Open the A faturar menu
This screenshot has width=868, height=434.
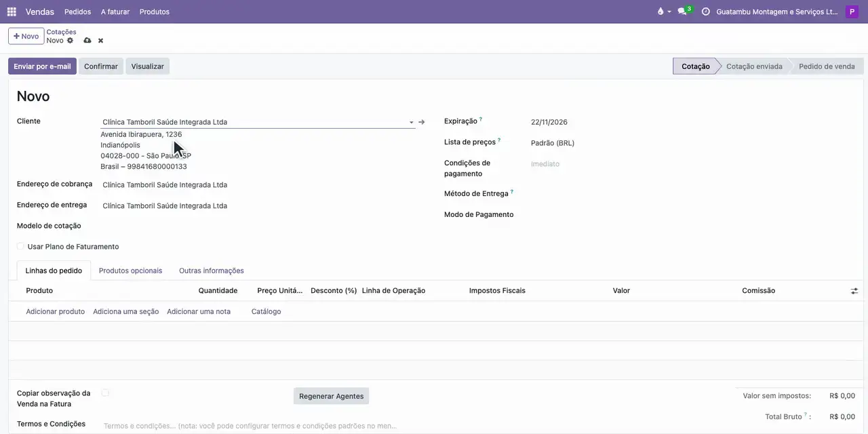115,12
